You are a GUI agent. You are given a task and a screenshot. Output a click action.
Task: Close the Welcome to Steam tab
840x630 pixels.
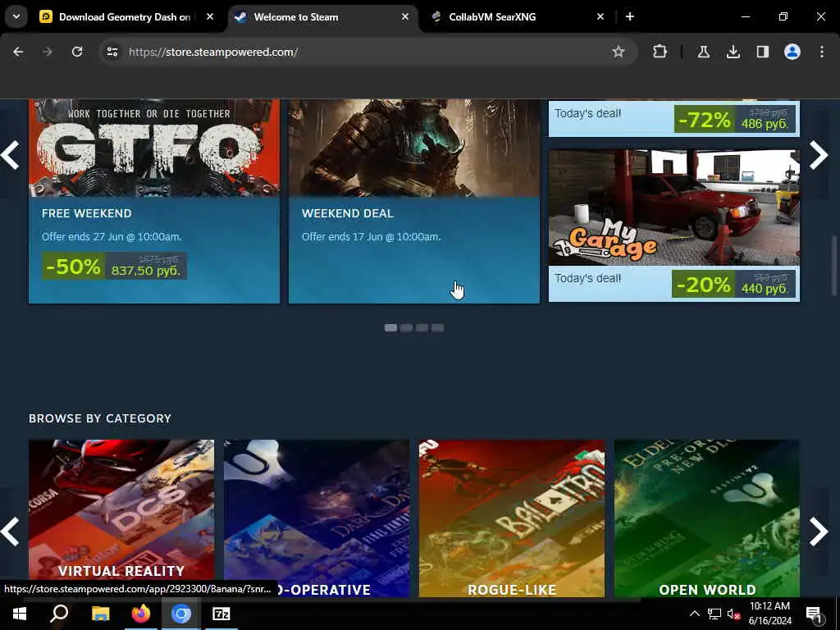405,16
